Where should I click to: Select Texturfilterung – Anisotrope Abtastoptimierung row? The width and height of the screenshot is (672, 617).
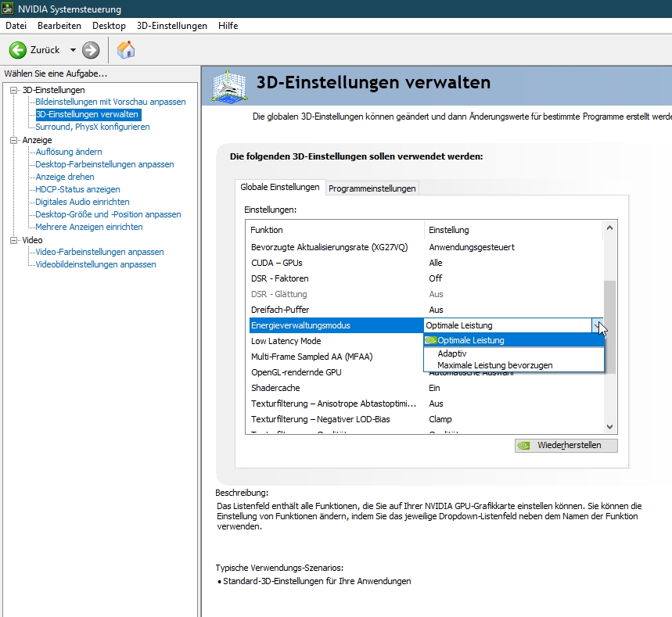pos(426,404)
